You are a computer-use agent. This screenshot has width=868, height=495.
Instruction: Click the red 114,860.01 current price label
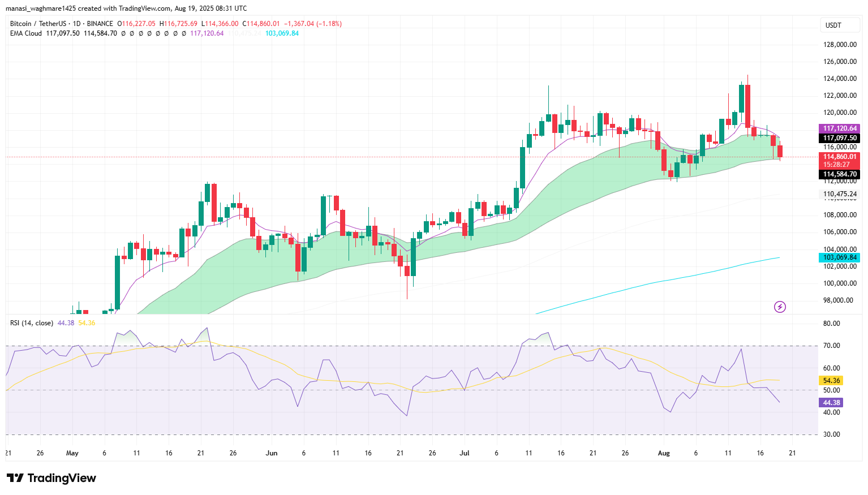point(840,157)
